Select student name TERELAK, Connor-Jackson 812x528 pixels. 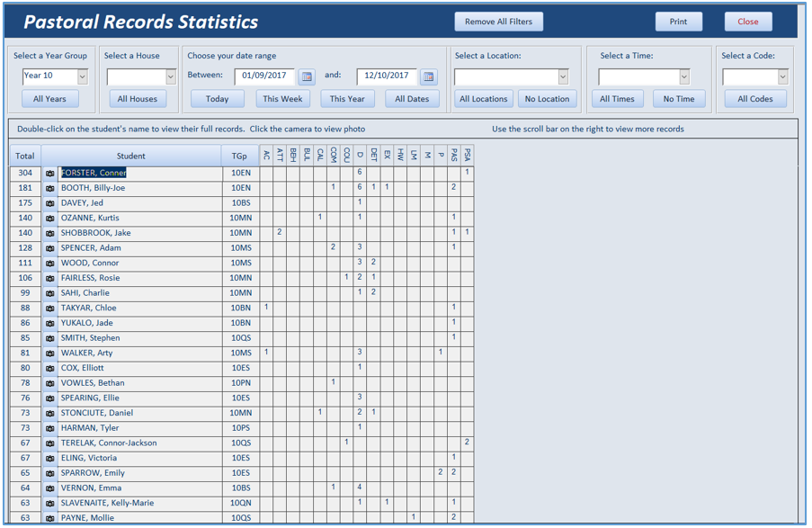(x=109, y=443)
